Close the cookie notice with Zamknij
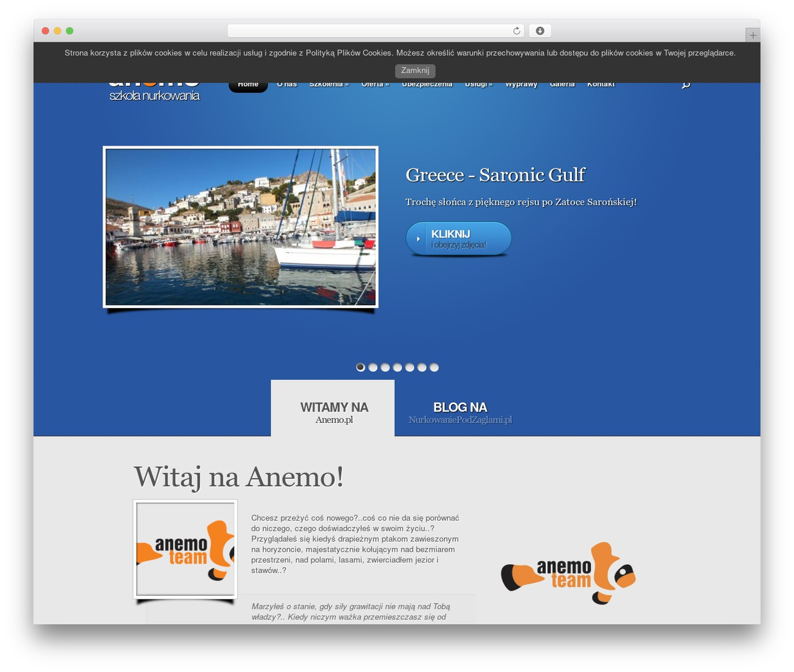794x672 pixels. (415, 71)
